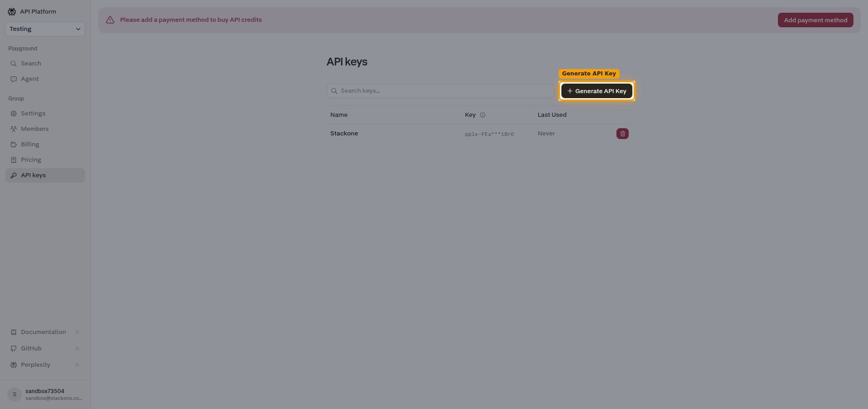This screenshot has width=868, height=409.
Task: Click the external arrow icon beside Documentation
Action: (77, 333)
